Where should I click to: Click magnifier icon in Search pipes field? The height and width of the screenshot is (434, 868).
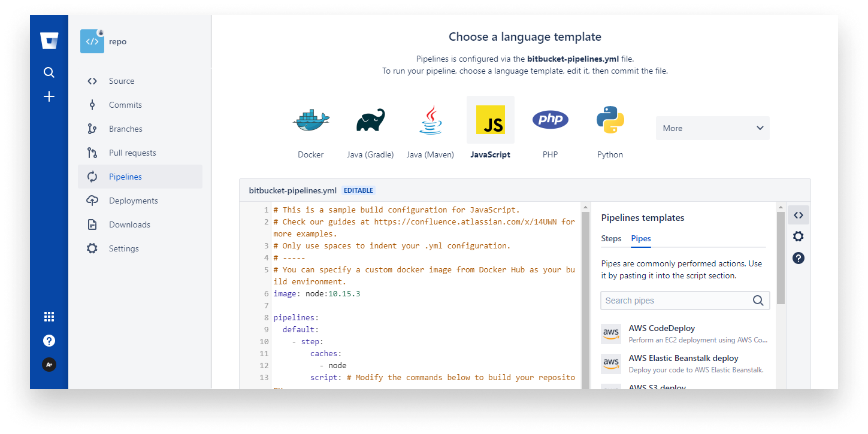point(758,301)
